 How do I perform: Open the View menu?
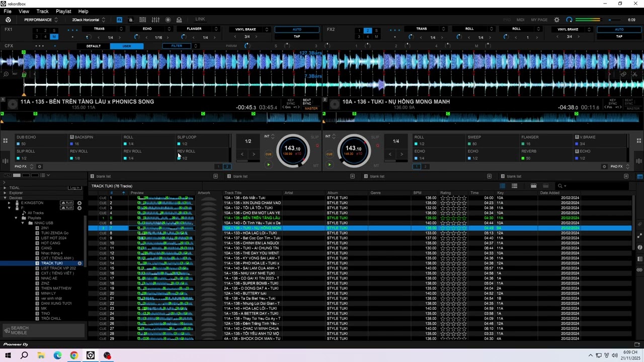click(x=24, y=11)
